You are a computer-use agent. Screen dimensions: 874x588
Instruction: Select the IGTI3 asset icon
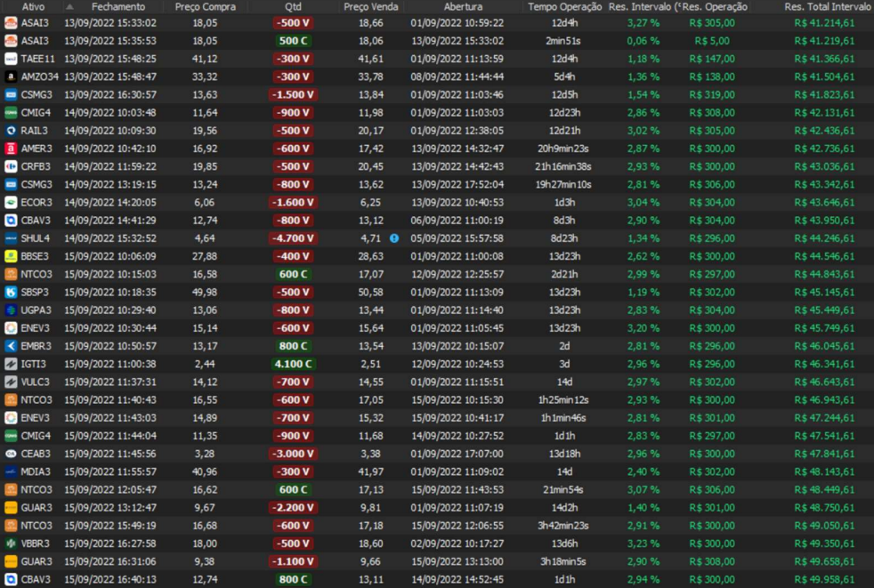click(x=11, y=364)
